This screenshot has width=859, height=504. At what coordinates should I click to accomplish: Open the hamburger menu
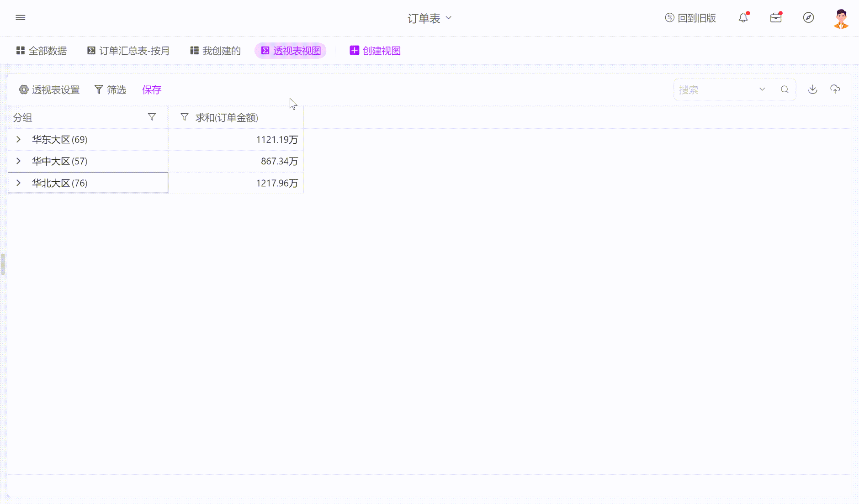click(21, 18)
